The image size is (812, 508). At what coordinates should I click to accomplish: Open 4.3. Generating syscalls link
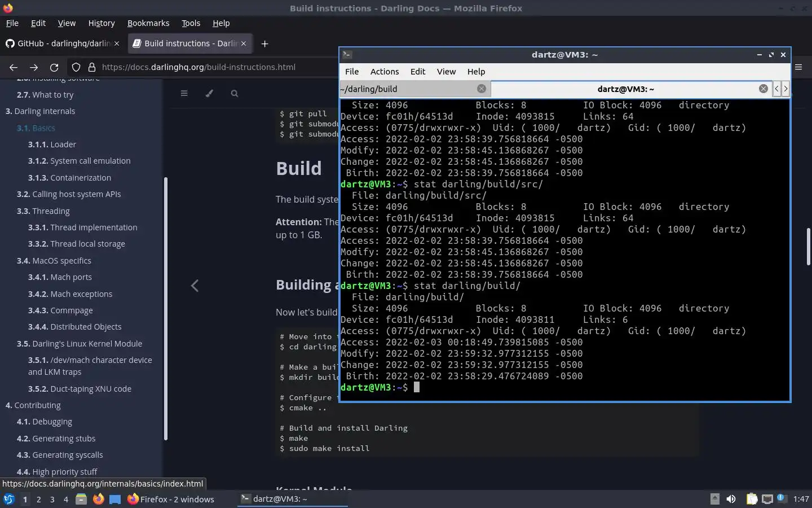[60, 455]
